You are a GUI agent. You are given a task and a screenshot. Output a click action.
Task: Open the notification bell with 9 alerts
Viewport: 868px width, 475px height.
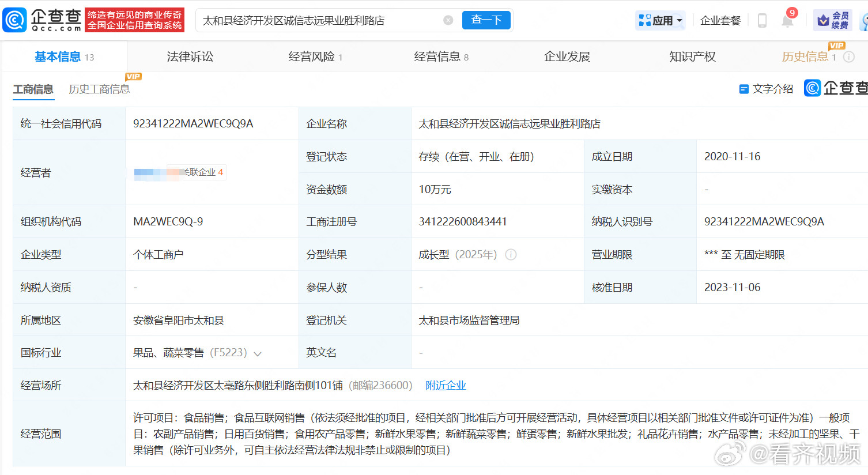click(x=787, y=20)
